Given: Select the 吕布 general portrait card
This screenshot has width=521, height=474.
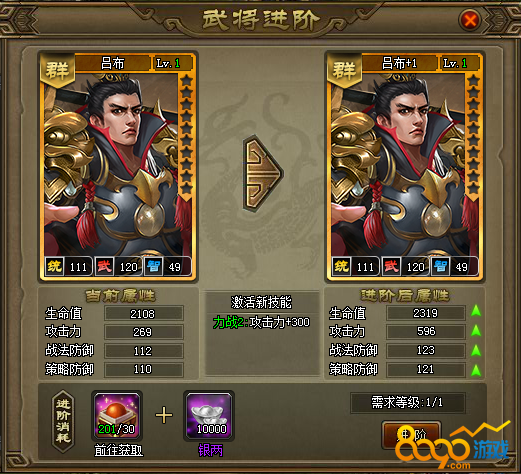Looking at the screenshot, I should click(118, 166).
